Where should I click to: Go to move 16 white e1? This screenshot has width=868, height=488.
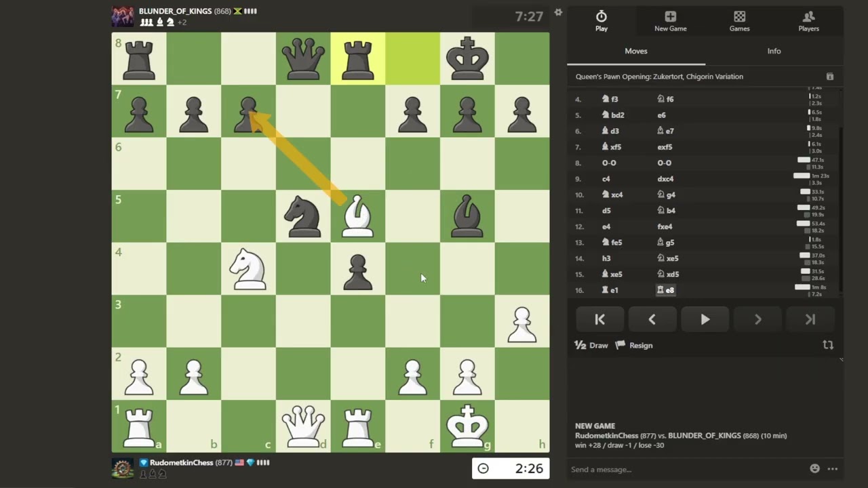click(x=610, y=290)
